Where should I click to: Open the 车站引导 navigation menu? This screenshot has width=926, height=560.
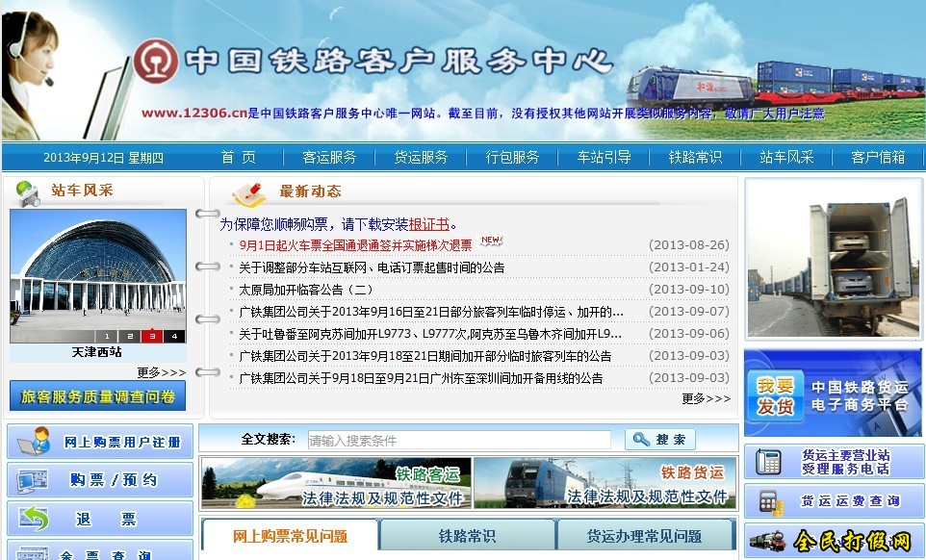click(x=604, y=157)
